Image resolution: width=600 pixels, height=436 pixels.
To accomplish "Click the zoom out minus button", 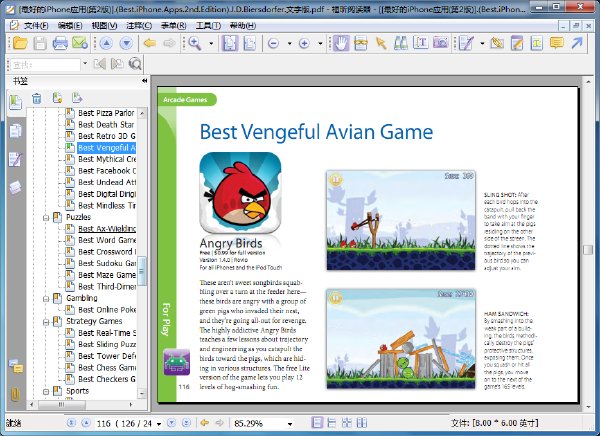I will (273, 44).
